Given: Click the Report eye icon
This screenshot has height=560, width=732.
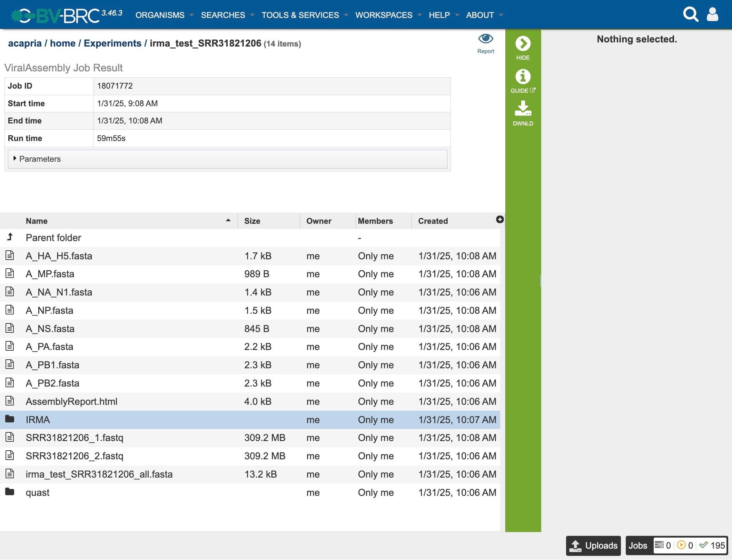Looking at the screenshot, I should [x=485, y=39].
